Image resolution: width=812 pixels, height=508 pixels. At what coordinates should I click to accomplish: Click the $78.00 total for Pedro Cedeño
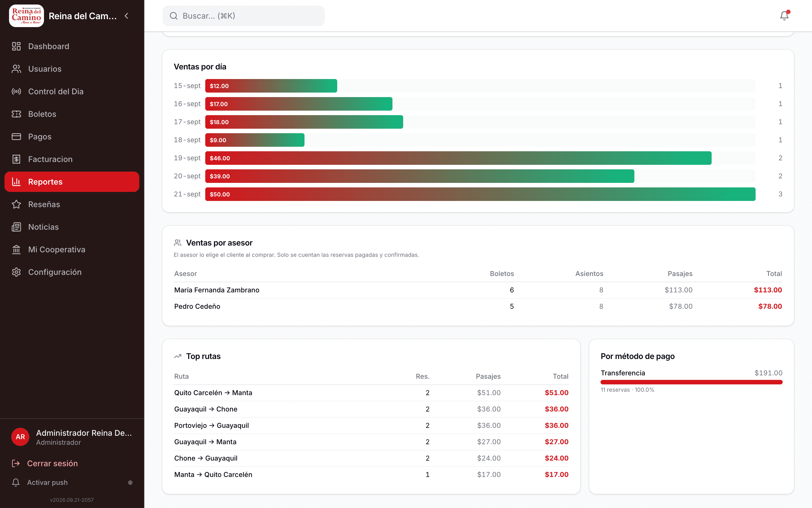pos(770,306)
